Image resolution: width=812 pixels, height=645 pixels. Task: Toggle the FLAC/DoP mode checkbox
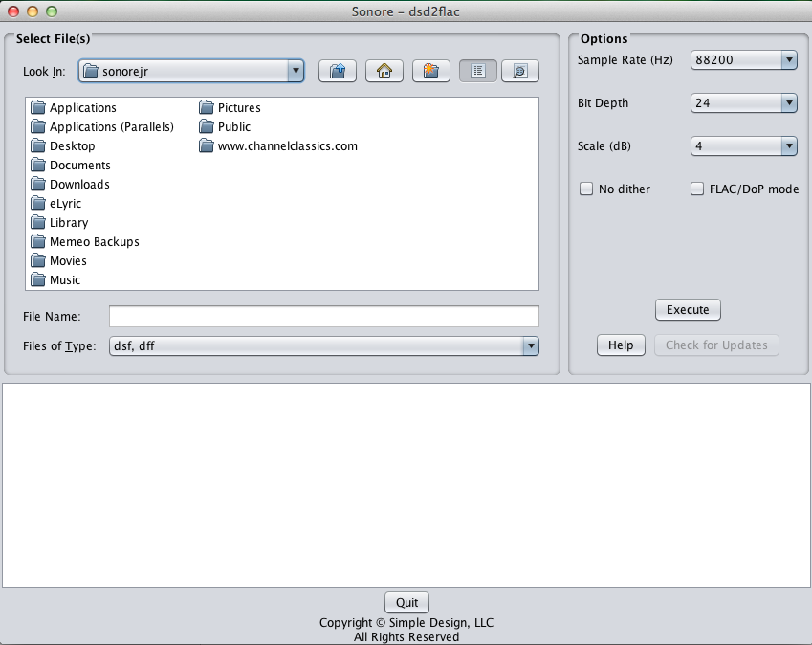coord(698,189)
